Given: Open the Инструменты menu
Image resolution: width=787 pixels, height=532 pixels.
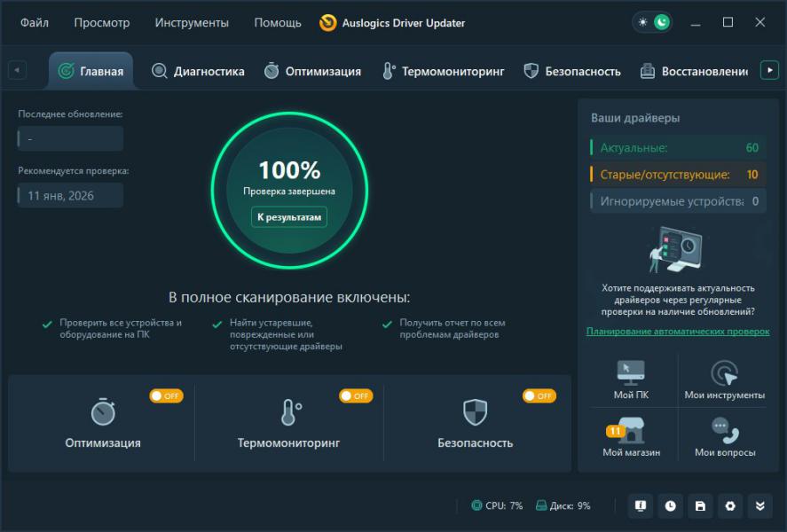Looking at the screenshot, I should [192, 22].
